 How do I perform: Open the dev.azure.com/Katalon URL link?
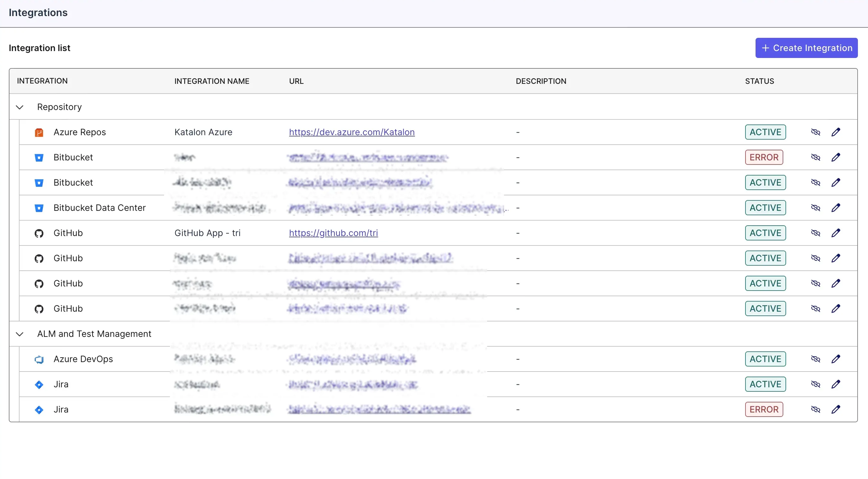coord(351,132)
